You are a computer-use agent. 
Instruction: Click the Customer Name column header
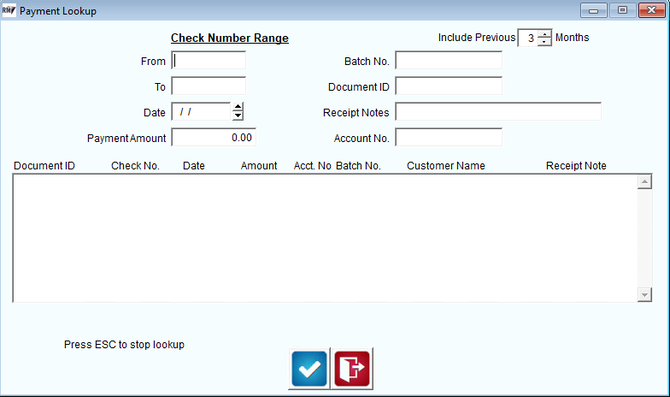(446, 166)
